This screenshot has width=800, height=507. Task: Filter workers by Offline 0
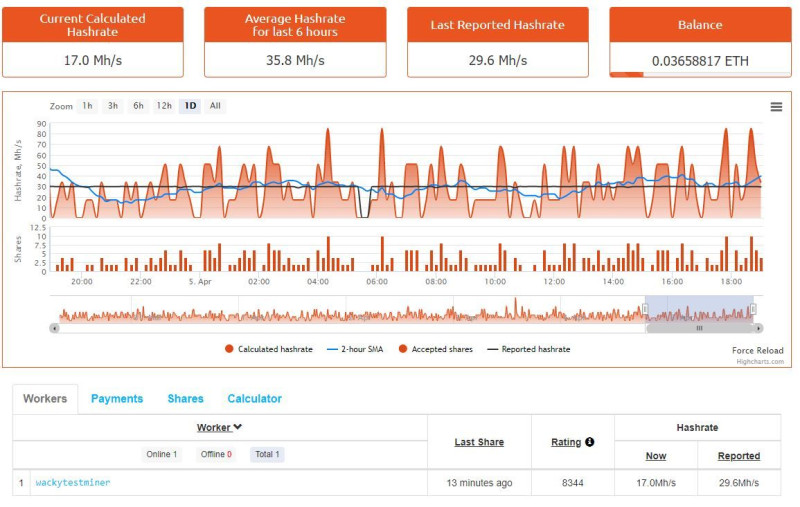pos(216,454)
